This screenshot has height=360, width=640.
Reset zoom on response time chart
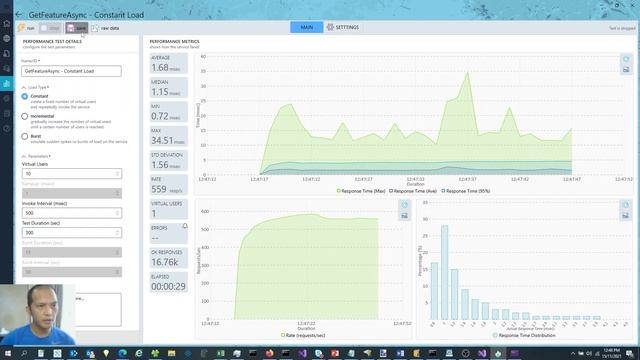click(626, 59)
